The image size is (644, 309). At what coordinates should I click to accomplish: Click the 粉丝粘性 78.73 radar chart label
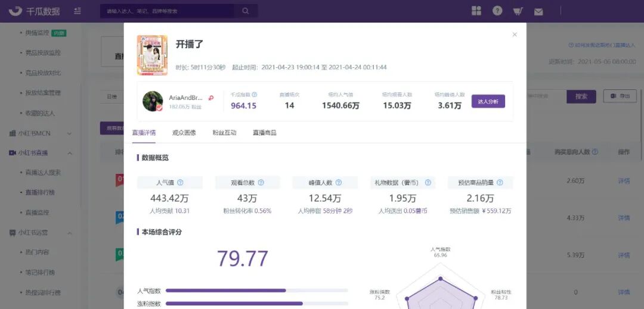pos(501,295)
